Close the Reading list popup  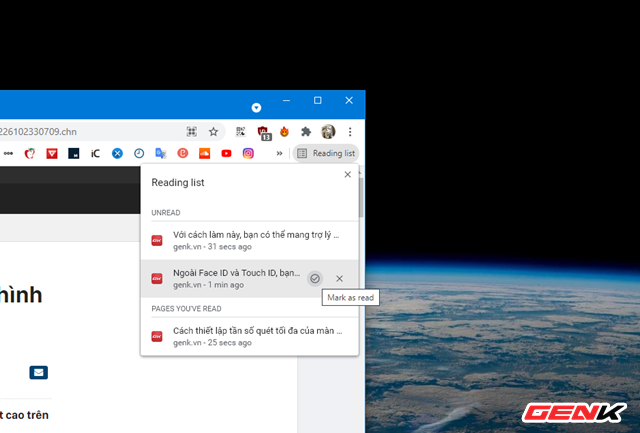[347, 174]
